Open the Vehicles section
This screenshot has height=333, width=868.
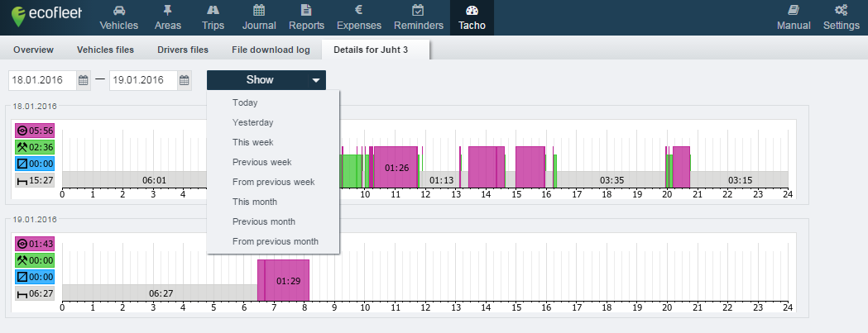click(x=119, y=17)
